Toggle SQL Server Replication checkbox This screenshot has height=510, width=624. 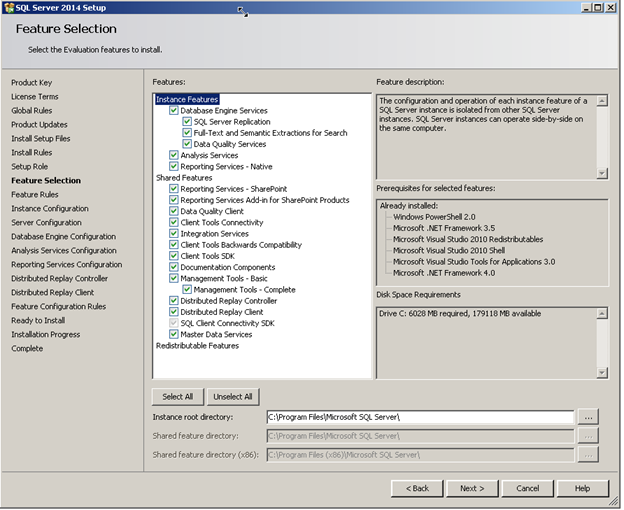pyautogui.click(x=187, y=121)
